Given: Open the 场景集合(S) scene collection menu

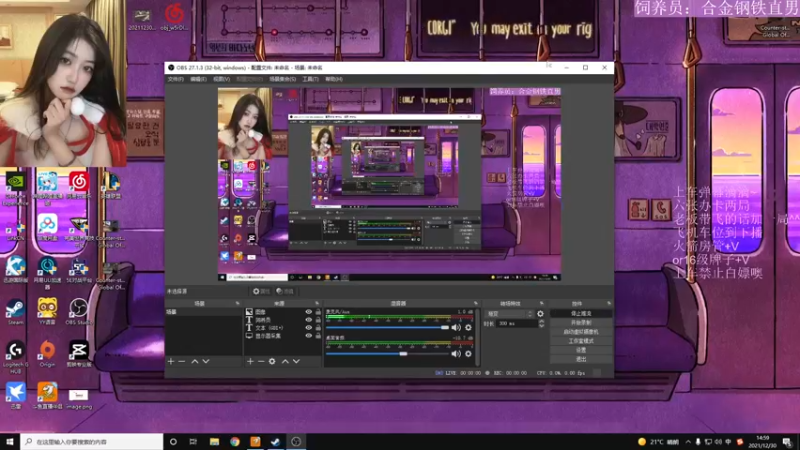Looking at the screenshot, I should click(282, 79).
